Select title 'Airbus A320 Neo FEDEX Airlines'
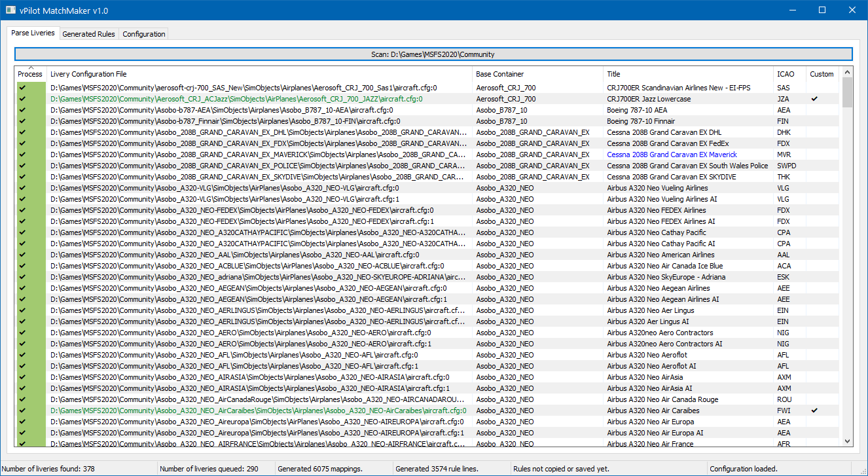The width and height of the screenshot is (868, 476). [x=656, y=210]
